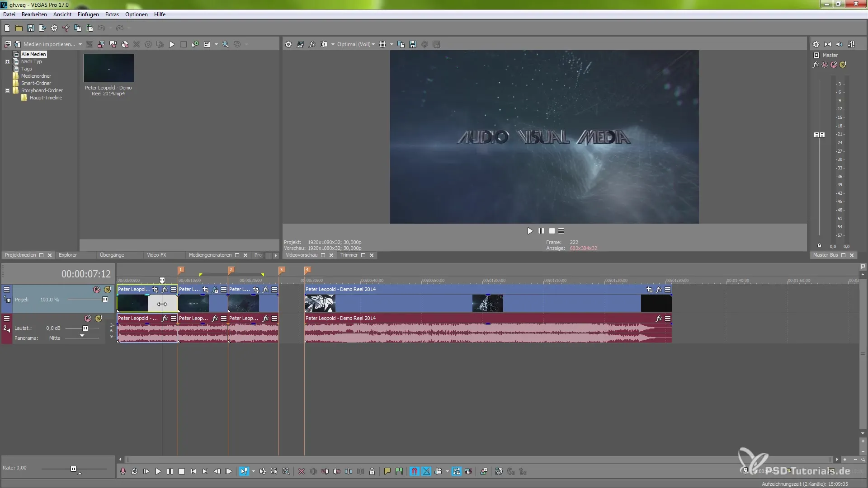Toggle Master Bus mute icon

pos(834,65)
